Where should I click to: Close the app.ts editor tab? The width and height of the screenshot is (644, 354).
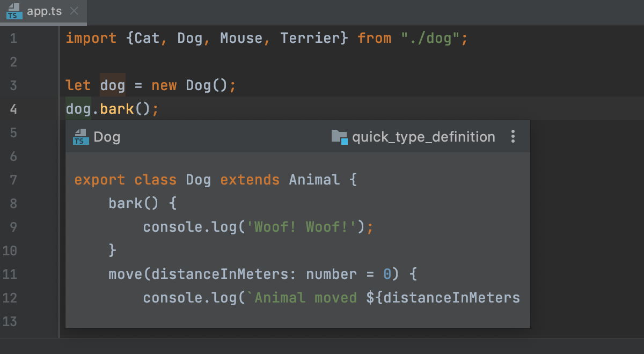[x=73, y=10]
